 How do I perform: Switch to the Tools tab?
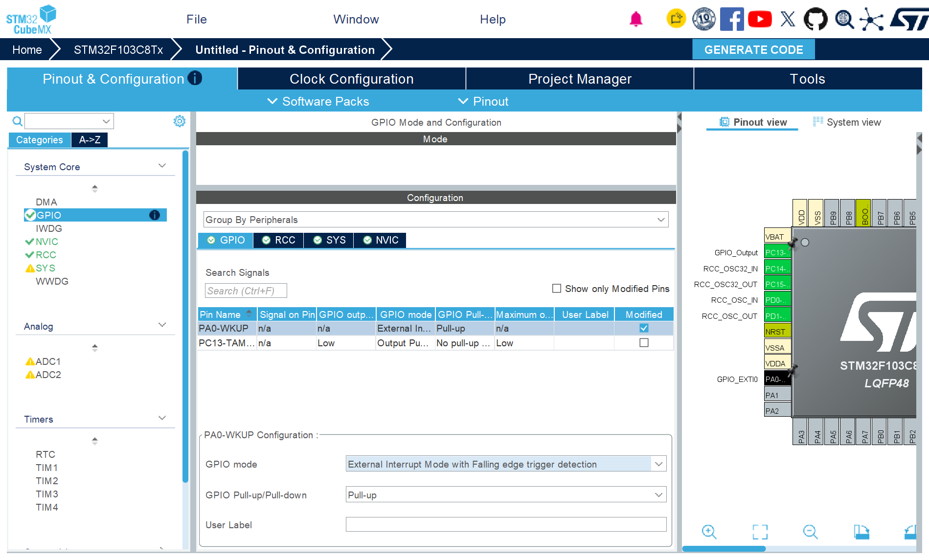[808, 79]
